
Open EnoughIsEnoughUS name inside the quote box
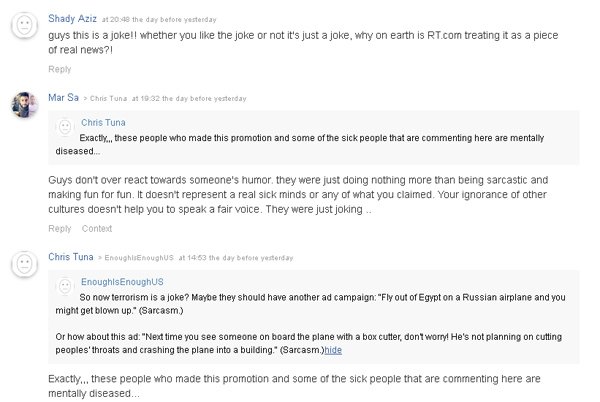point(121,283)
